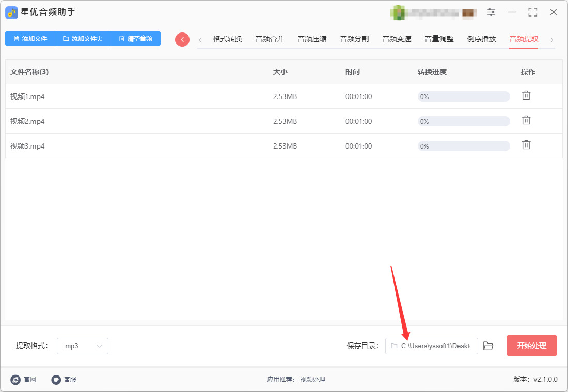Click the 视频1.mp4 conversion progress bar
Viewport: 568px width, 392px height.
464,96
